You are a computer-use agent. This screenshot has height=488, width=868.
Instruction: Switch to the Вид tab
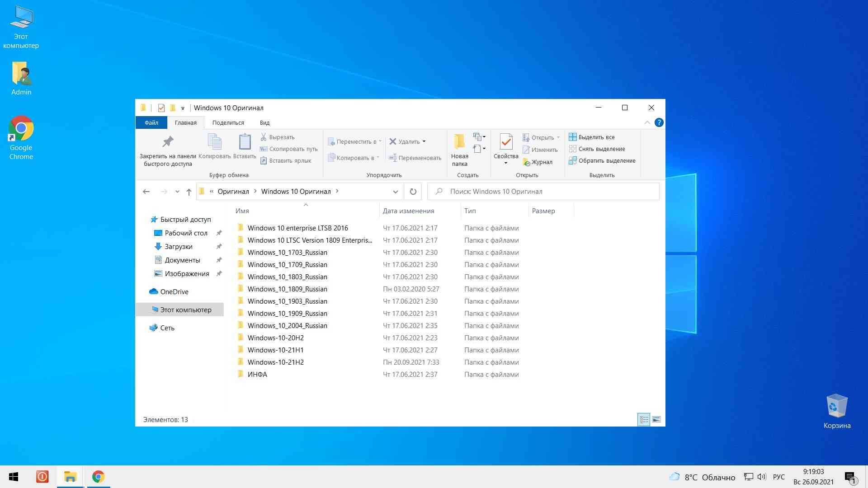point(264,122)
